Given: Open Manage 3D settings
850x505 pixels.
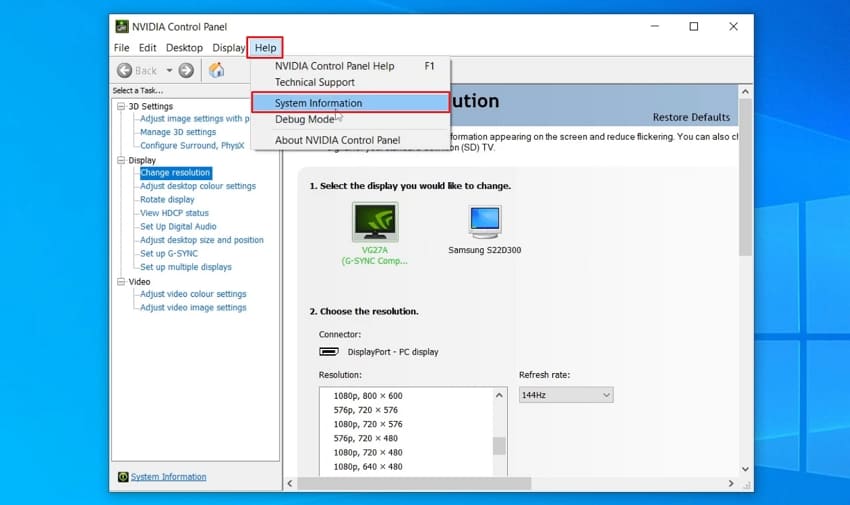Looking at the screenshot, I should click(x=178, y=132).
